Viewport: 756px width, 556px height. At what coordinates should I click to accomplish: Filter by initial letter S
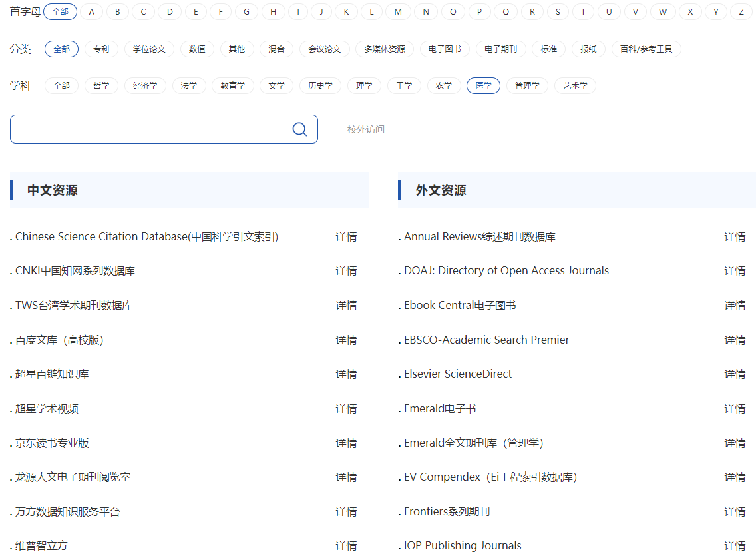[558, 11]
